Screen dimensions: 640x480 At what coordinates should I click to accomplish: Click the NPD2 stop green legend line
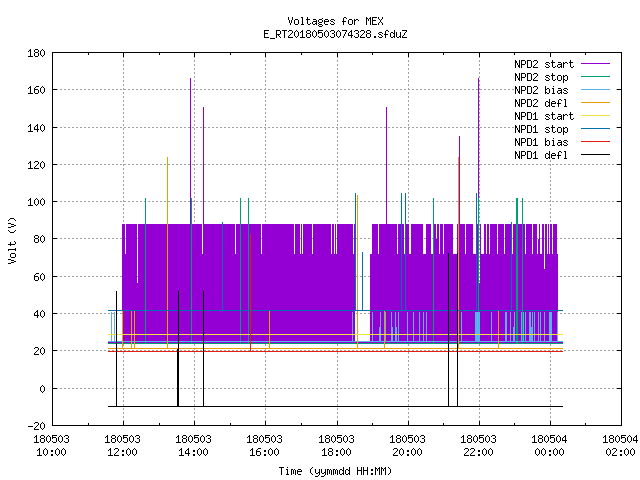click(595, 77)
